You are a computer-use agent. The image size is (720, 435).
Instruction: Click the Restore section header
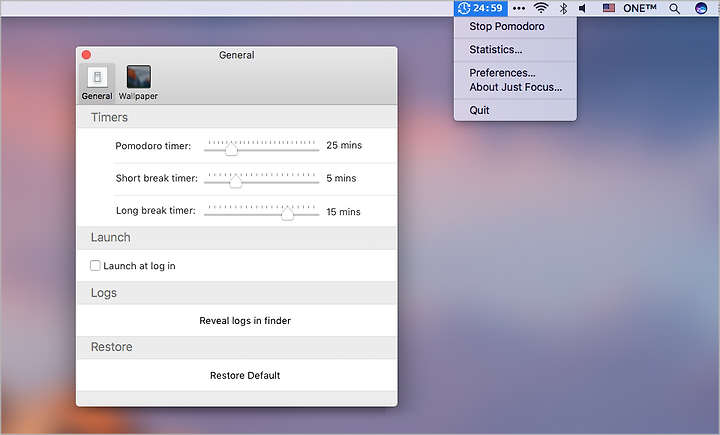[112, 347]
